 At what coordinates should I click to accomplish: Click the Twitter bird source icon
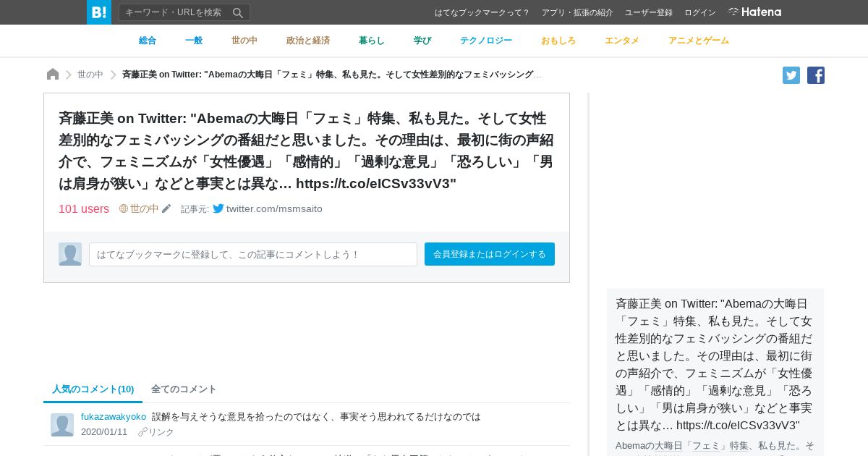pyautogui.click(x=218, y=208)
